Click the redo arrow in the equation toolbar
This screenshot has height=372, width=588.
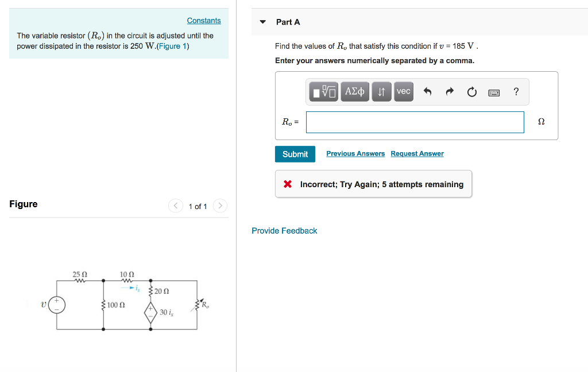[x=450, y=91]
